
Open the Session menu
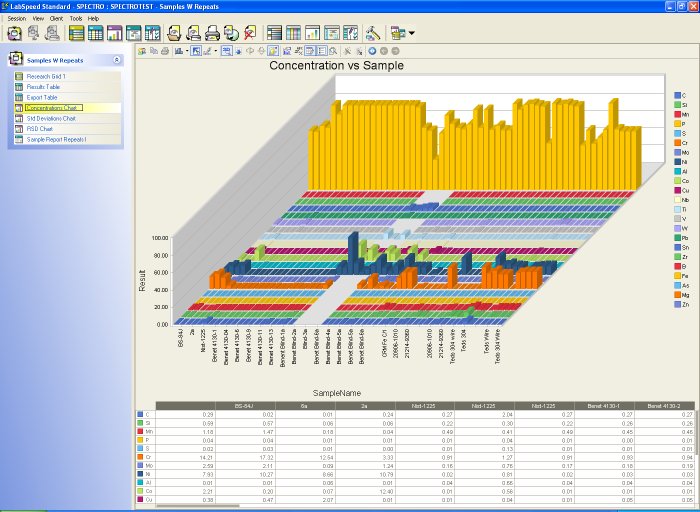[x=16, y=18]
